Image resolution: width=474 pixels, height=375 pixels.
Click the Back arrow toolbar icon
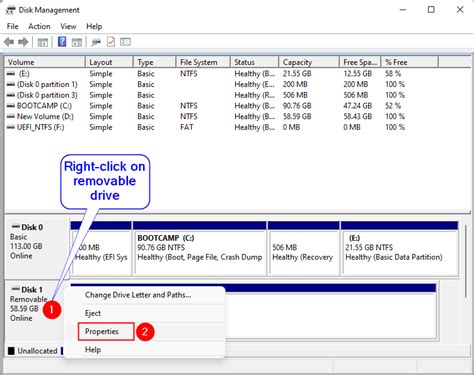[9, 42]
